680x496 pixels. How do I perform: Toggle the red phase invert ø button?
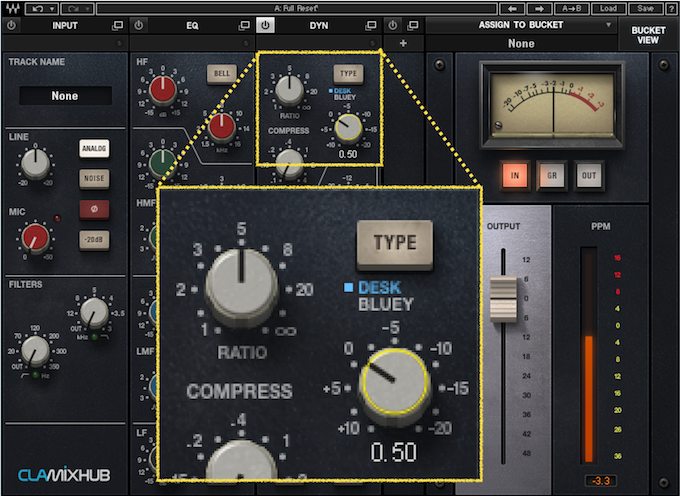pyautogui.click(x=94, y=209)
